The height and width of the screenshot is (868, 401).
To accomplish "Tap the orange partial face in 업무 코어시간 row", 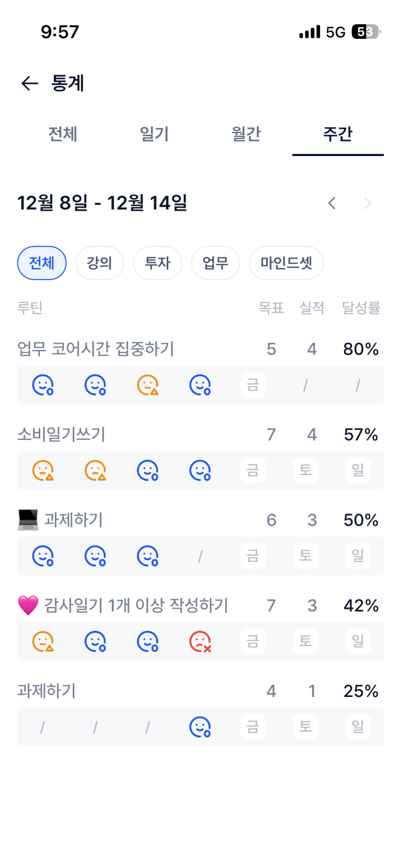I will pyautogui.click(x=147, y=385).
